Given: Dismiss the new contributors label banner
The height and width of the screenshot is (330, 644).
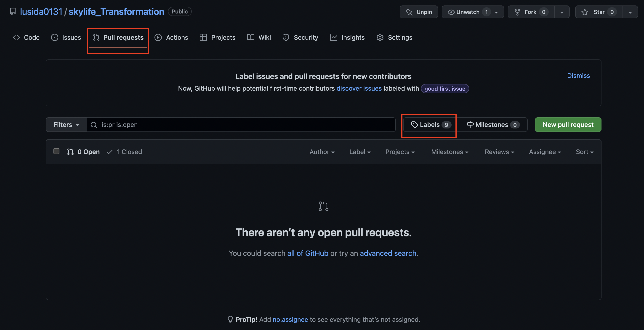Looking at the screenshot, I should [578, 76].
